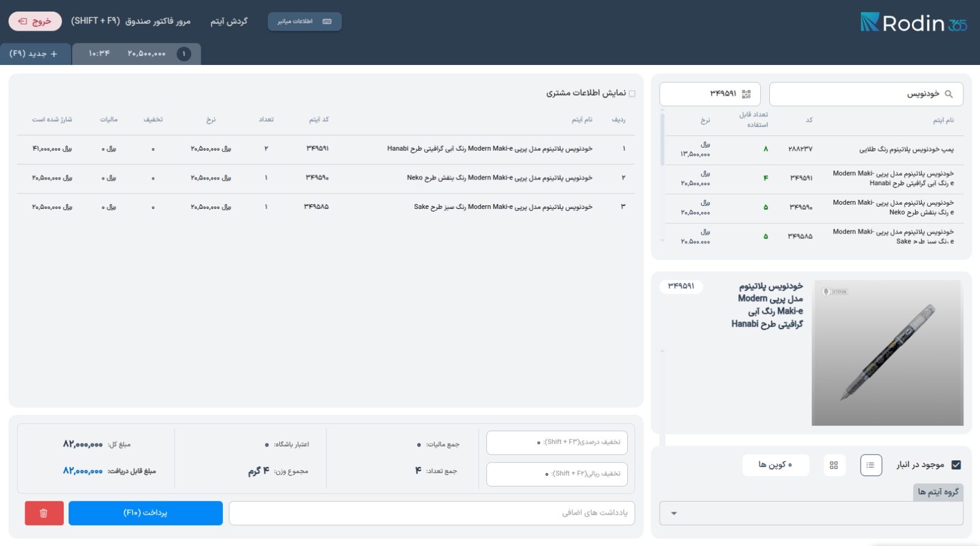The height and width of the screenshot is (546, 980).
Task: Click the ۰ کوپن ها coupons button
Action: [x=775, y=465]
